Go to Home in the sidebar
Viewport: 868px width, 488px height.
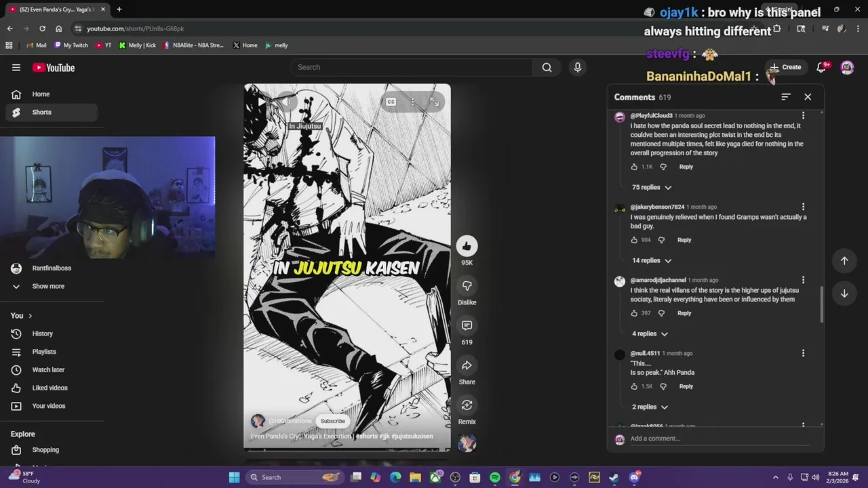pyautogui.click(x=52, y=94)
